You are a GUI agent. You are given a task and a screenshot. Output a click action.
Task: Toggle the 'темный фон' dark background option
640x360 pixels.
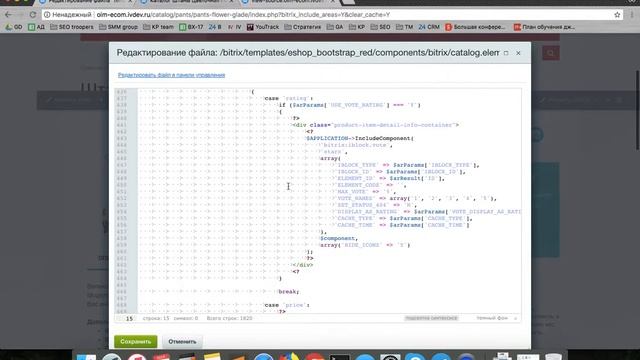[x=492, y=318]
